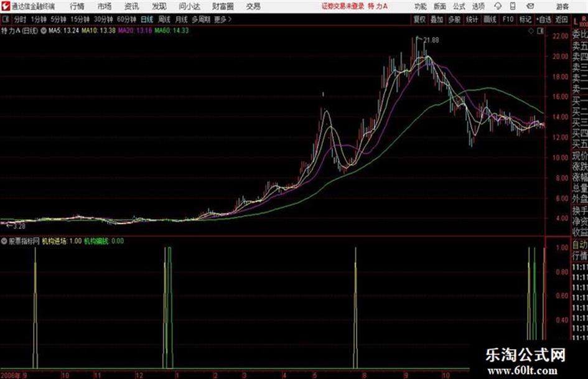The width and height of the screenshot is (588, 379).
Task: Toggle the right info panel icon
Action: 540,31
